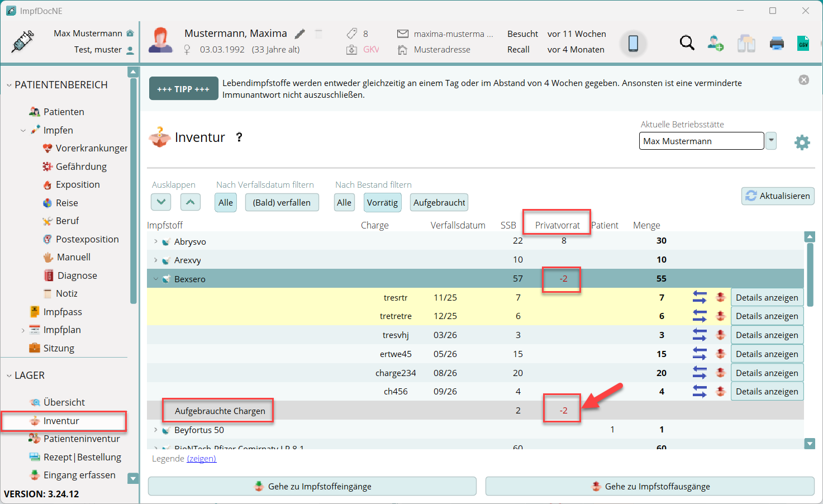
Task: Click the printer icon
Action: tap(777, 43)
